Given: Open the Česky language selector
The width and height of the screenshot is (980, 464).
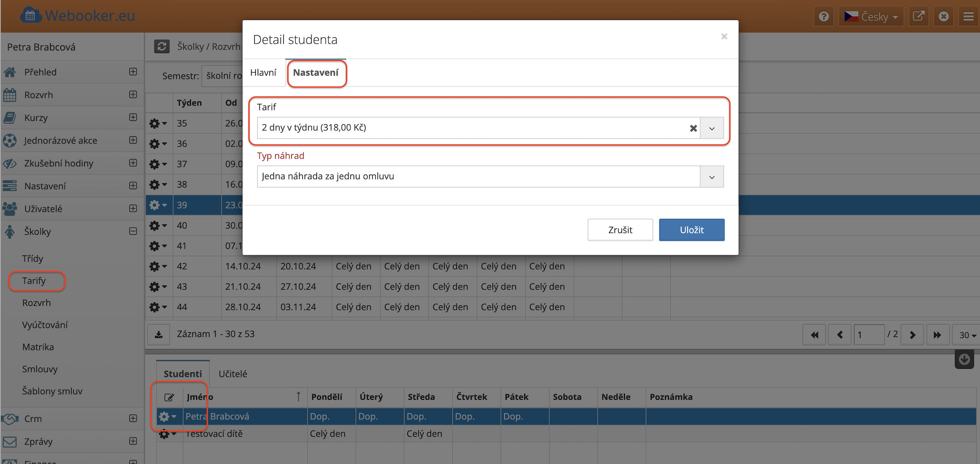Looking at the screenshot, I should (871, 16).
